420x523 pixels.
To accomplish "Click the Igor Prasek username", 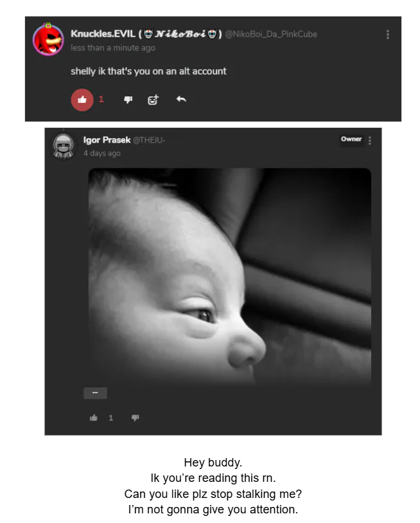I will [x=107, y=140].
